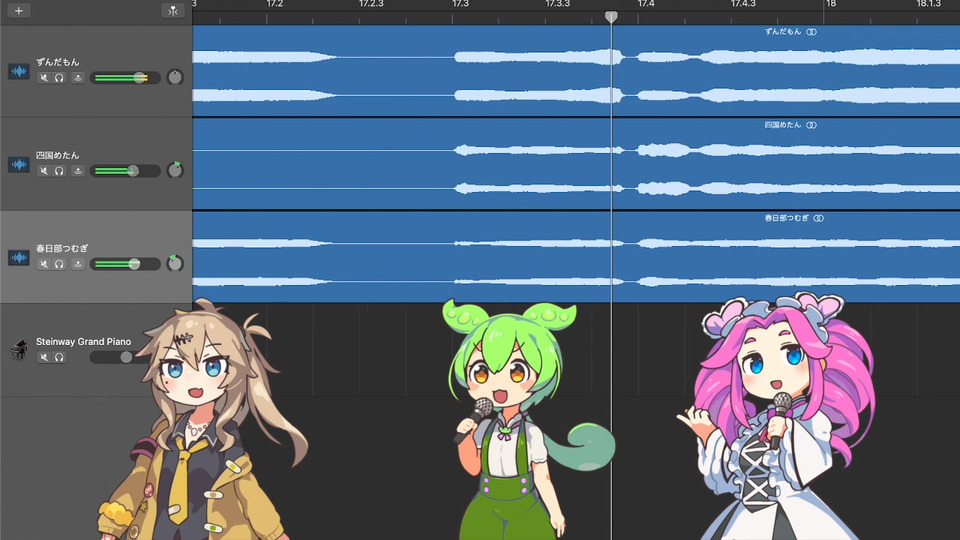The image size is (960, 540).
Task: Click the Steinway Grand Piano volume slider
Action: (119, 357)
